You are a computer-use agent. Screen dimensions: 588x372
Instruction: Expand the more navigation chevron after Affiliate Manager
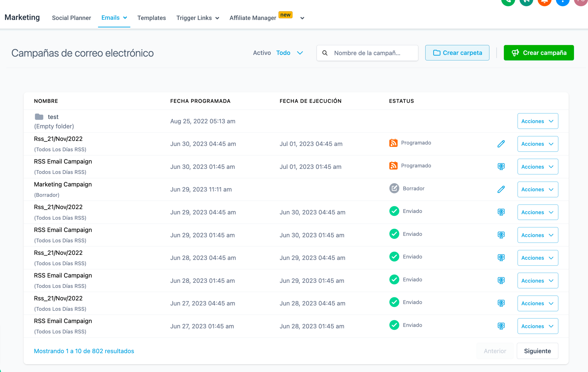click(302, 18)
